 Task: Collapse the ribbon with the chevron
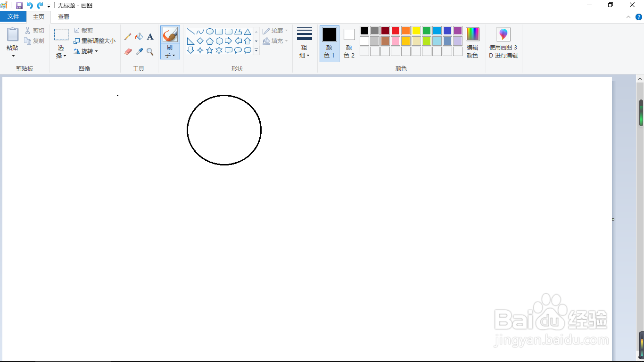click(x=628, y=17)
